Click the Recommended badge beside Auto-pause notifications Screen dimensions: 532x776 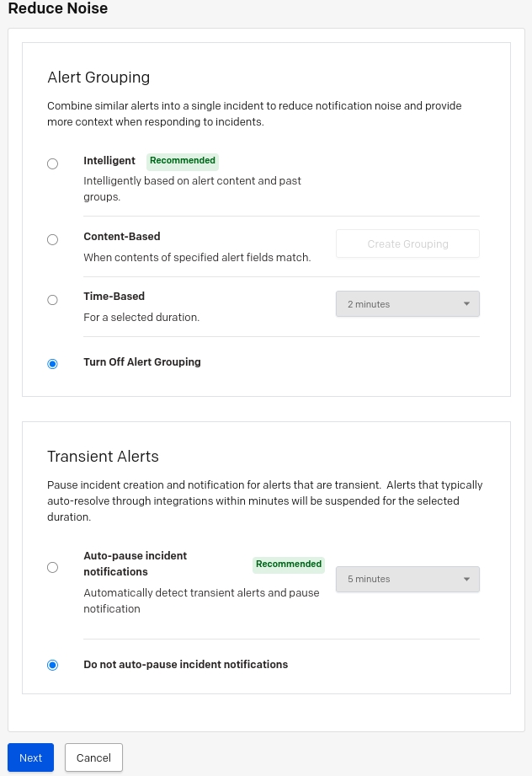tap(288, 565)
